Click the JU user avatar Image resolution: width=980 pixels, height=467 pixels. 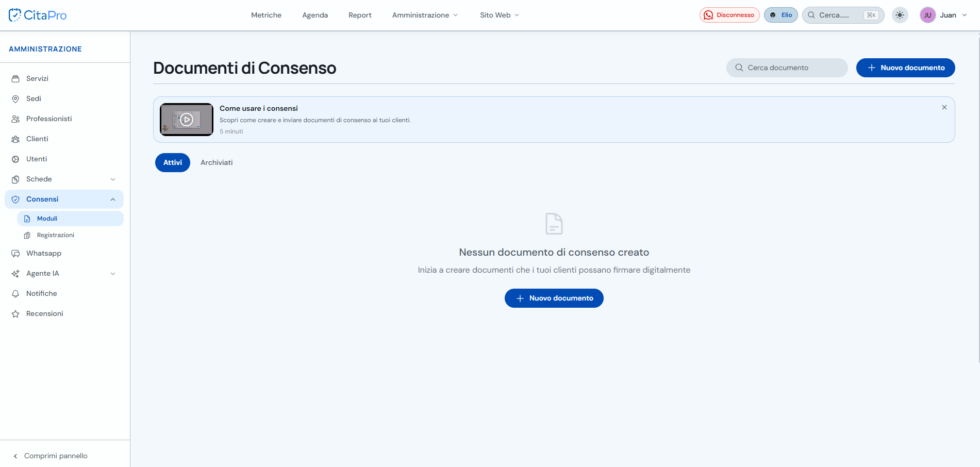927,15
